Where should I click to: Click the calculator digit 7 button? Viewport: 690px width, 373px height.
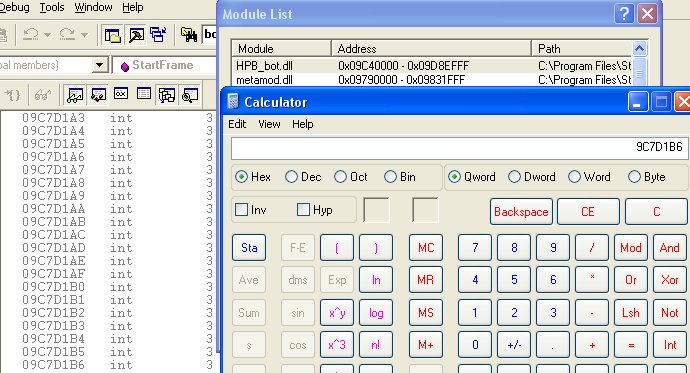point(475,248)
